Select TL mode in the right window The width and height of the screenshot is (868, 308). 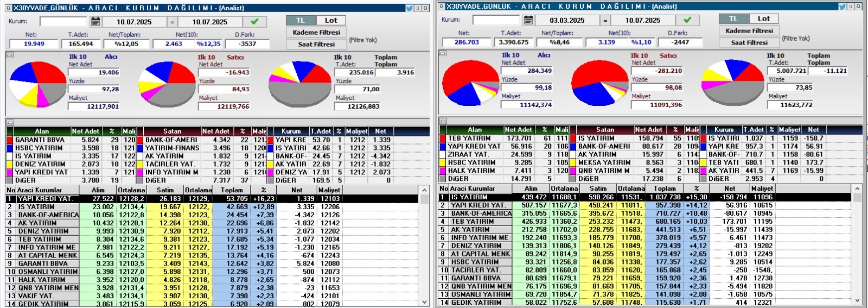[x=733, y=18]
